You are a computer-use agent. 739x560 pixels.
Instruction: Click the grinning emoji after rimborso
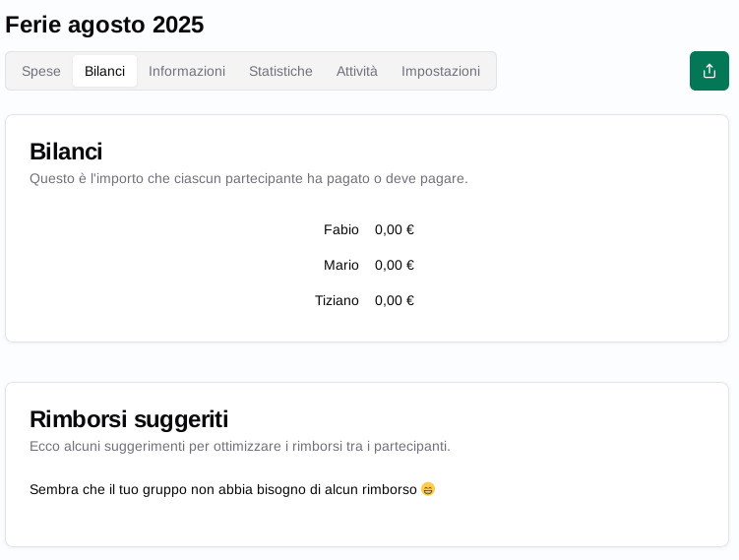point(428,489)
